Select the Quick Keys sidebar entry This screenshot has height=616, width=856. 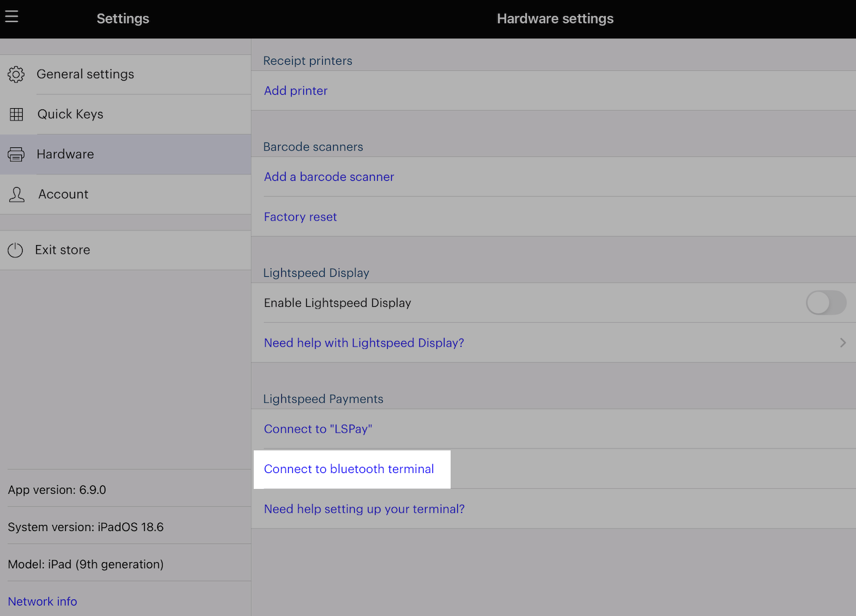point(70,114)
